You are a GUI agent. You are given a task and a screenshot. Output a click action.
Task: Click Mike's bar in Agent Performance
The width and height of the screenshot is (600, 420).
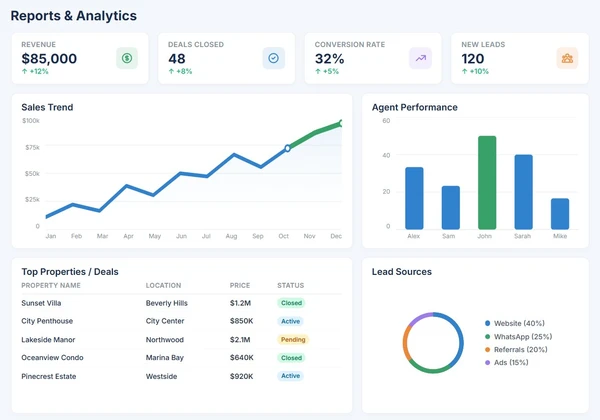click(560, 214)
